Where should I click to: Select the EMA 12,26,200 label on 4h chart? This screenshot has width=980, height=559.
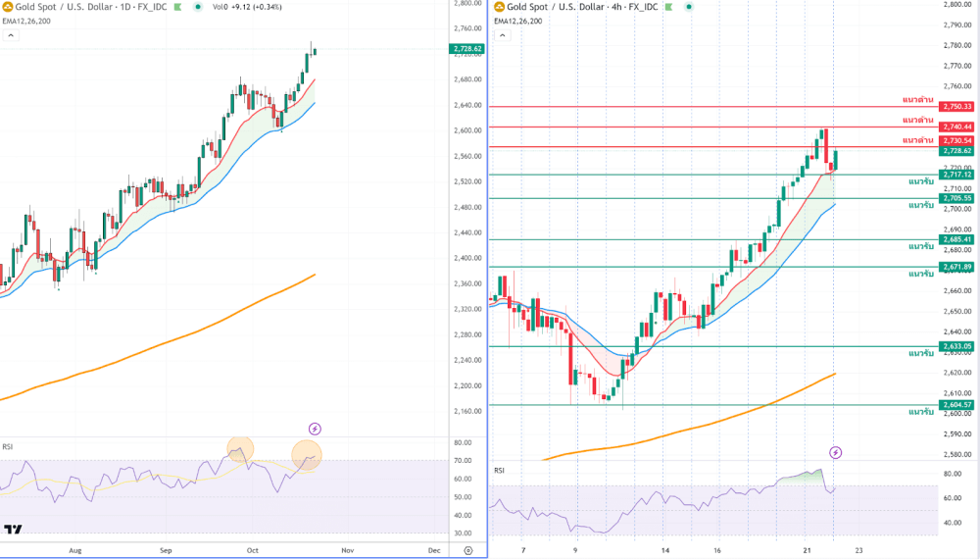518,20
